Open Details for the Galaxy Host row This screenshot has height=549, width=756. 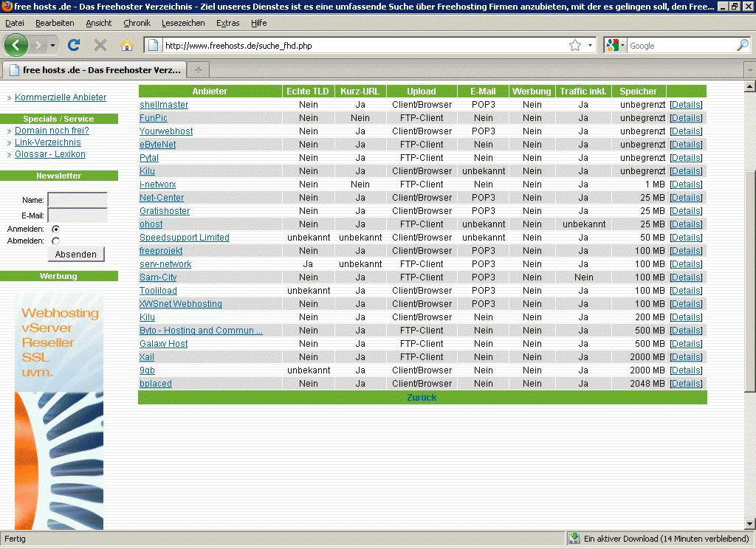point(686,344)
